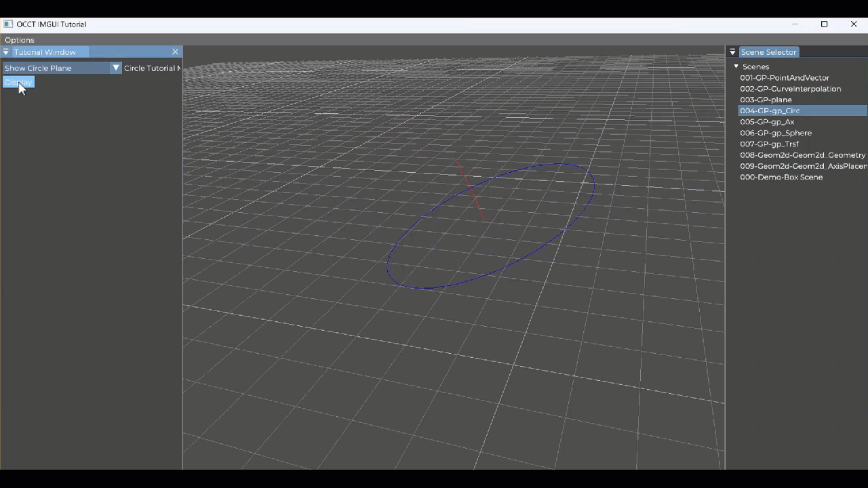Select scene 002-GP-CurveInterpolation
This screenshot has width=868, height=488.
point(802,89)
